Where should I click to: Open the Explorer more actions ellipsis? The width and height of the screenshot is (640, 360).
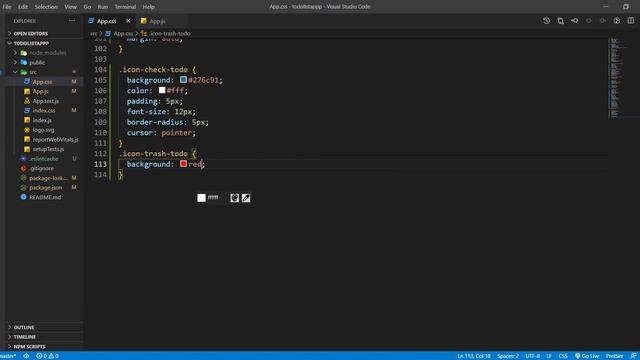click(x=72, y=20)
